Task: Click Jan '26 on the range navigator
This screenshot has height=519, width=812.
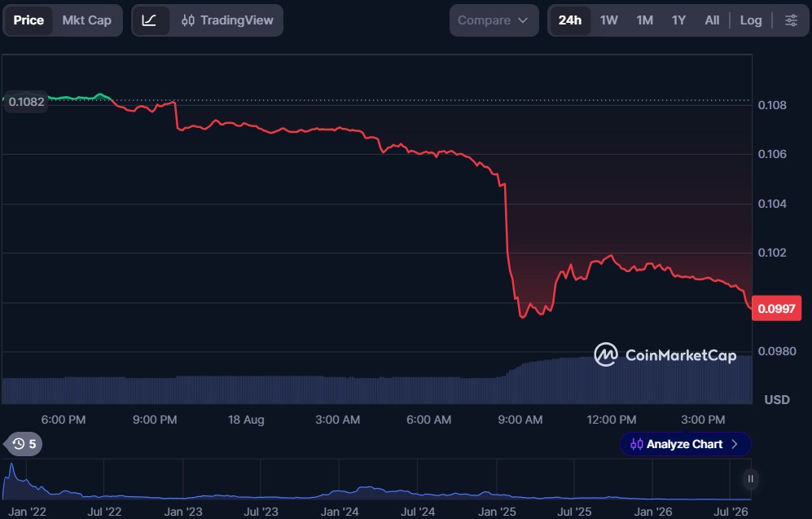Action: (x=652, y=512)
